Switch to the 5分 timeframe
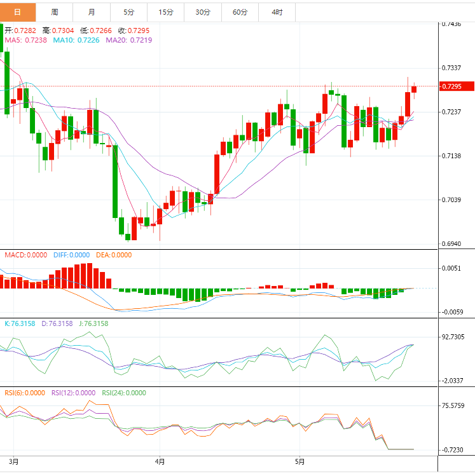This screenshot has height=476, width=475. pos(129,12)
